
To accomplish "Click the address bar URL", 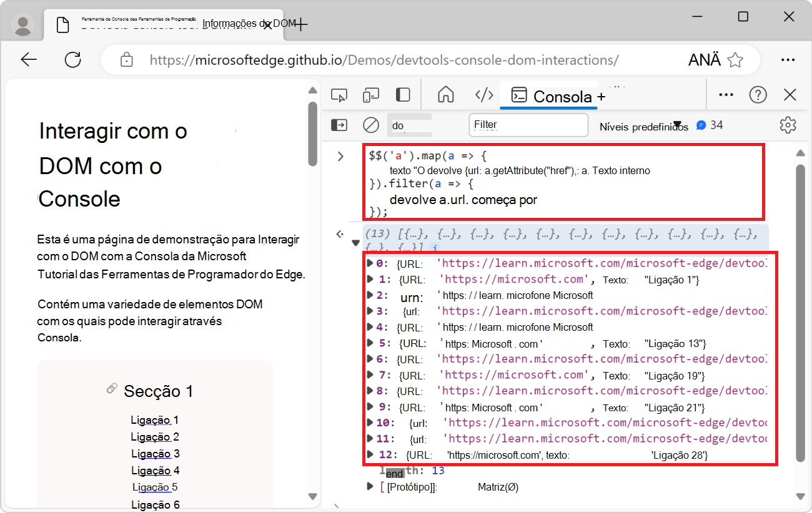I will coord(384,60).
